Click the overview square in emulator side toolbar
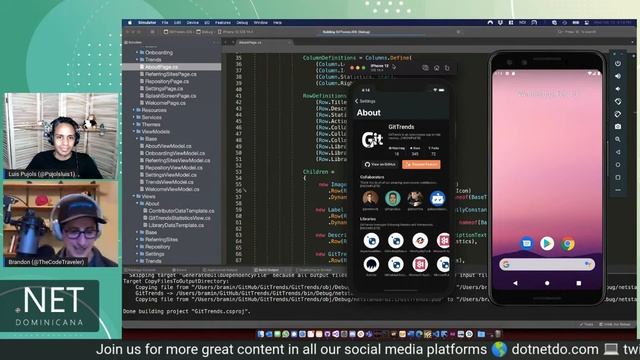This screenshot has width=640, height=360. click(x=618, y=177)
